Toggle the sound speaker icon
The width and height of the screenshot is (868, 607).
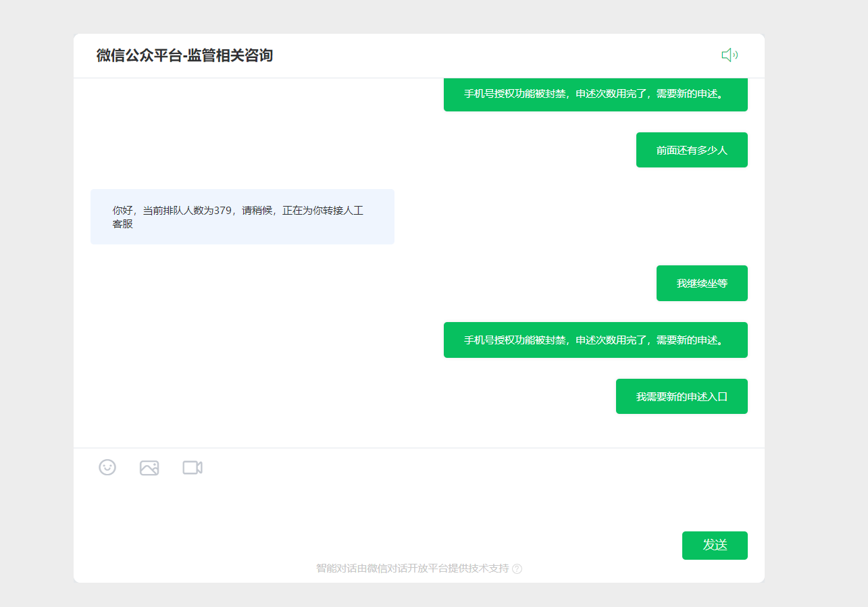(730, 55)
